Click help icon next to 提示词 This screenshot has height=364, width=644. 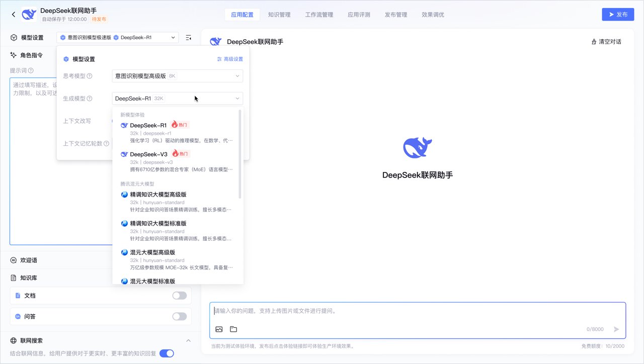pyautogui.click(x=31, y=71)
